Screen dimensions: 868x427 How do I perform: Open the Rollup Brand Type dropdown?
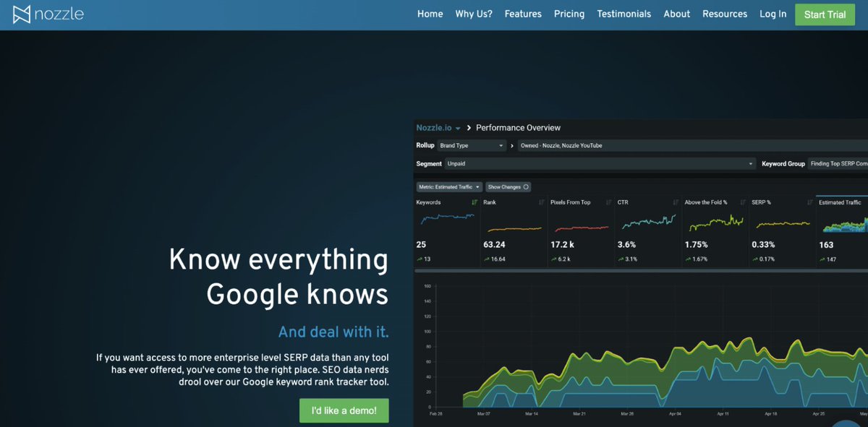click(472, 145)
